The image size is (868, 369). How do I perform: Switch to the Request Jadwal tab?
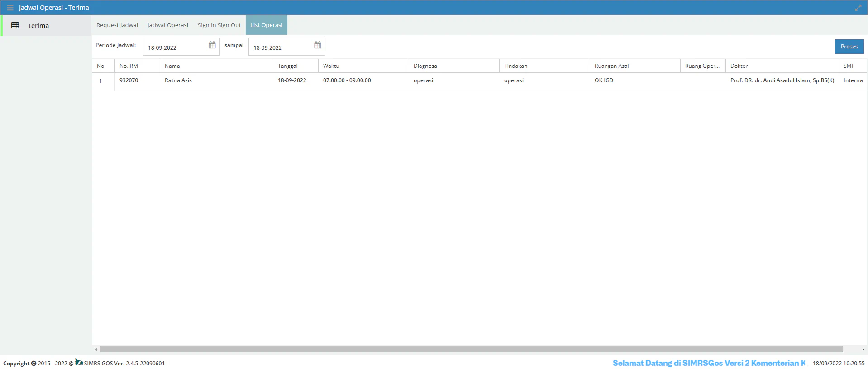pos(117,25)
